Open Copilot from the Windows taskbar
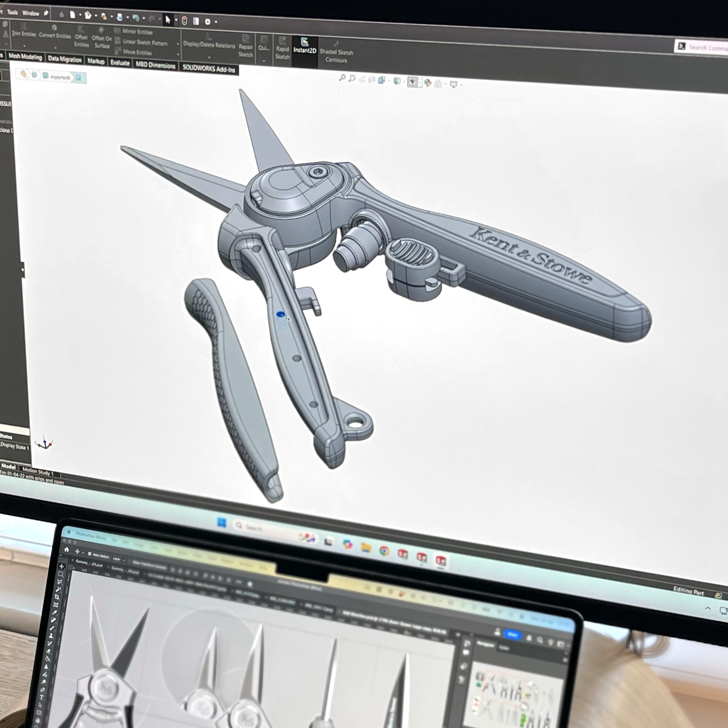728x728 pixels. (347, 544)
